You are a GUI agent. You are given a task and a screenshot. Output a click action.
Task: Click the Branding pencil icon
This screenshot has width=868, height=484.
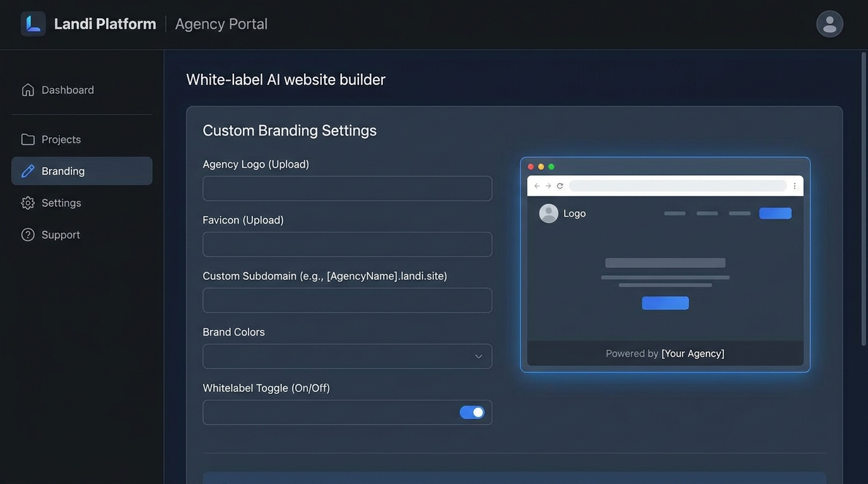click(28, 171)
